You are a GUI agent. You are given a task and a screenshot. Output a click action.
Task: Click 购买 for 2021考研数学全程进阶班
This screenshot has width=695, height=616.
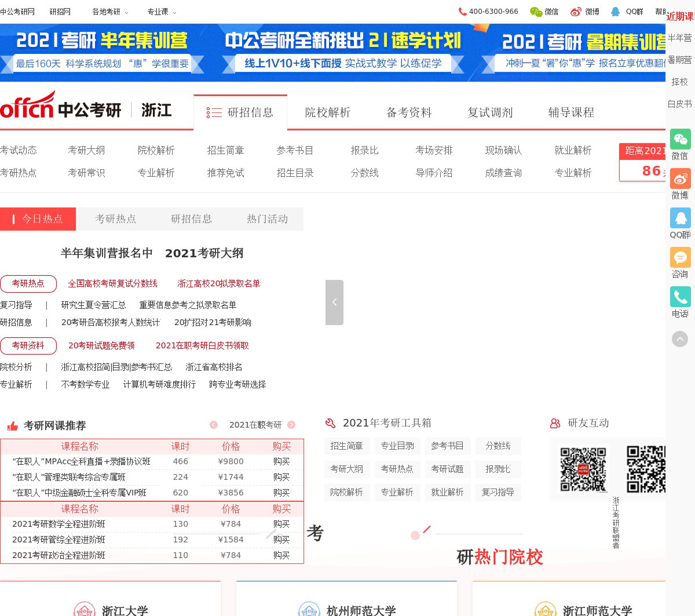pyautogui.click(x=281, y=524)
